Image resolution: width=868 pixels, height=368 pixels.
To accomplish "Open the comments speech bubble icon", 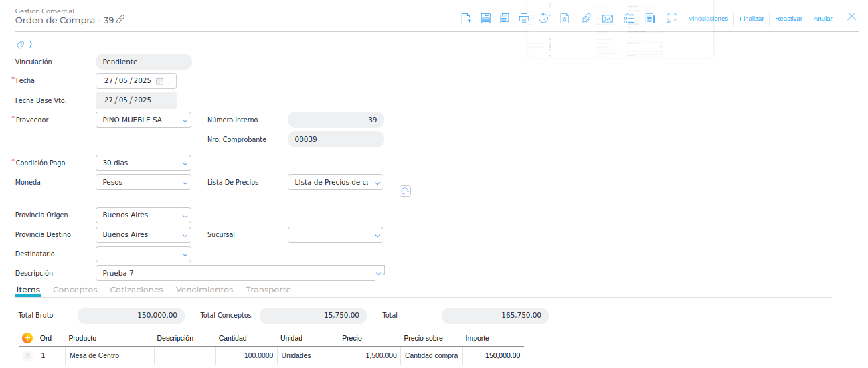I will (672, 18).
